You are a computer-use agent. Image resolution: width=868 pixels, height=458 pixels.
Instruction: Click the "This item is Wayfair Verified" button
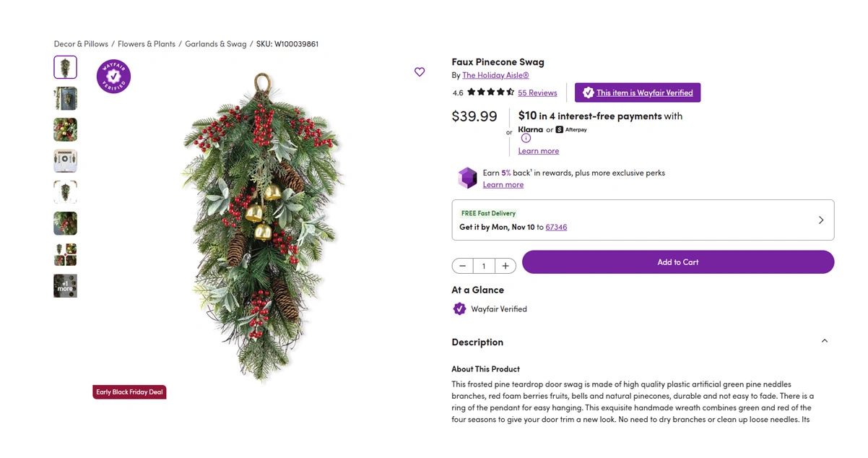point(638,92)
